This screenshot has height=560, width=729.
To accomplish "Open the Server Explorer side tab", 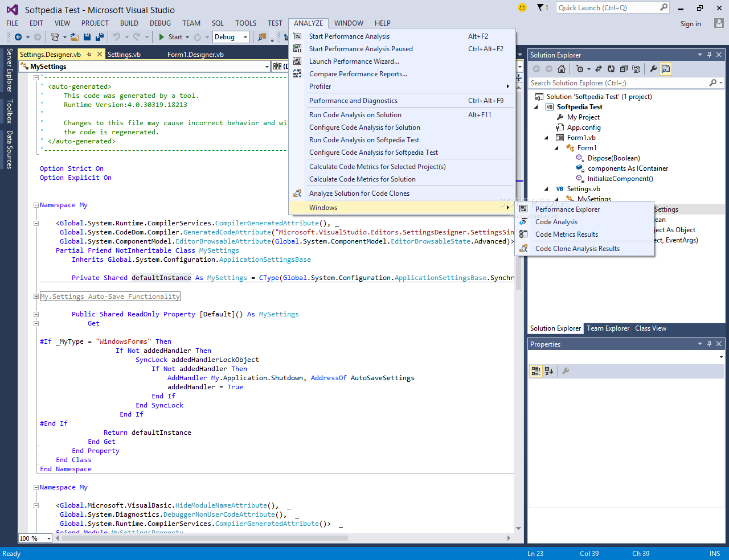I will pyautogui.click(x=9, y=70).
